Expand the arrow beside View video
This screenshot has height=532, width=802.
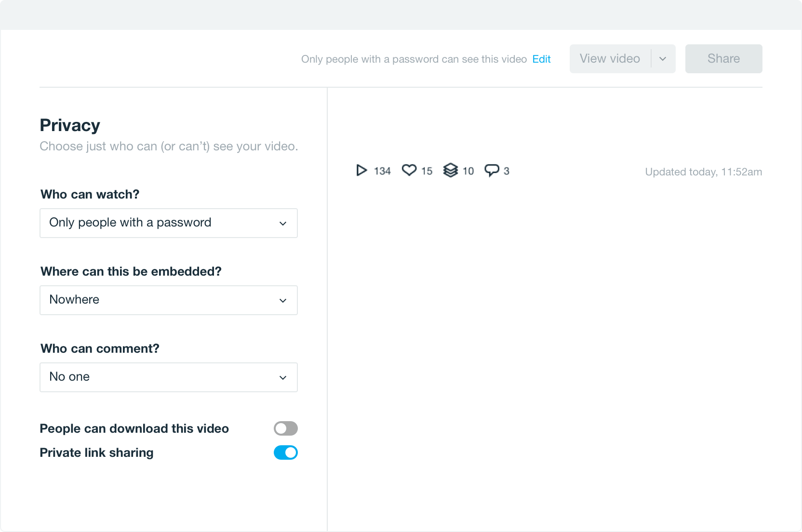pos(663,59)
